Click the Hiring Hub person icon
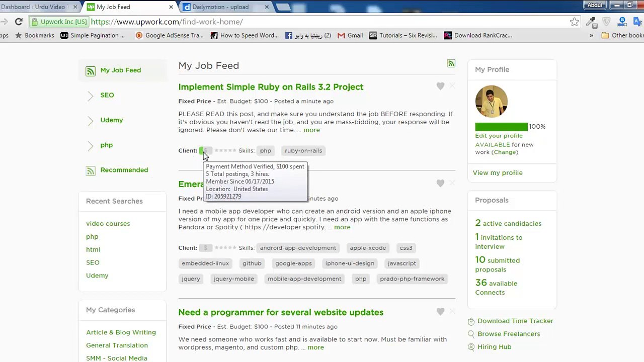644x362 pixels. [x=471, y=347]
